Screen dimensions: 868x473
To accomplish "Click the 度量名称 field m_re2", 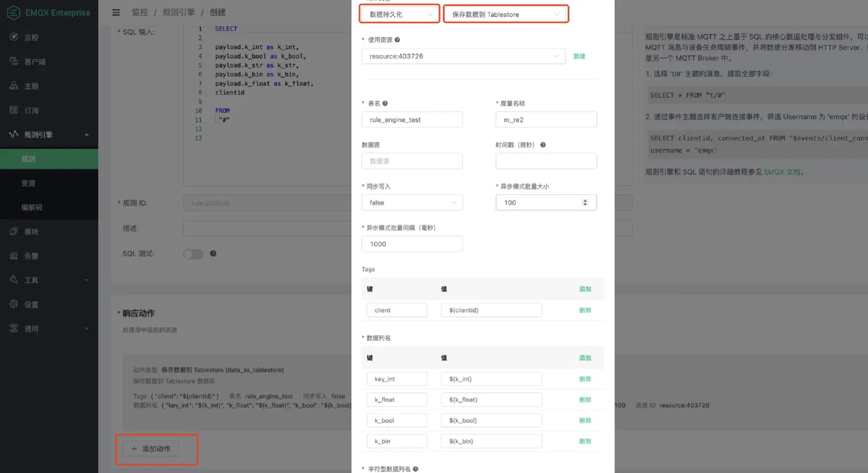I will [546, 119].
